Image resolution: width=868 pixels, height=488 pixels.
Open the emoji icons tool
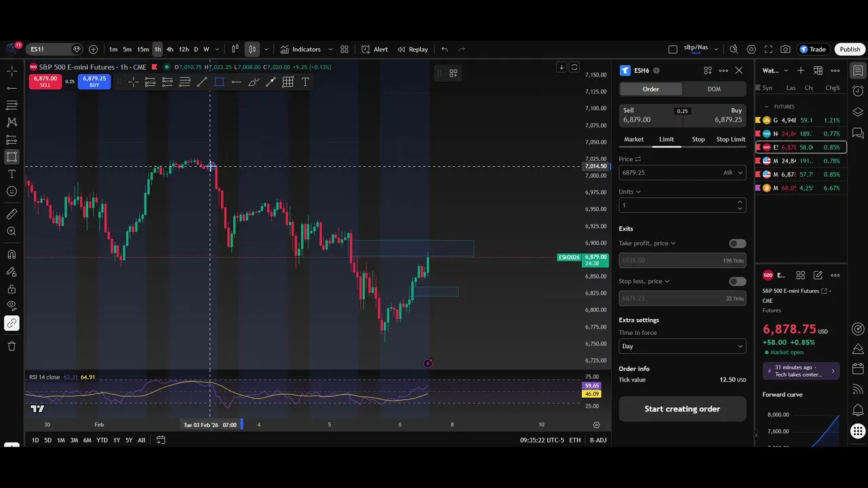(x=12, y=191)
